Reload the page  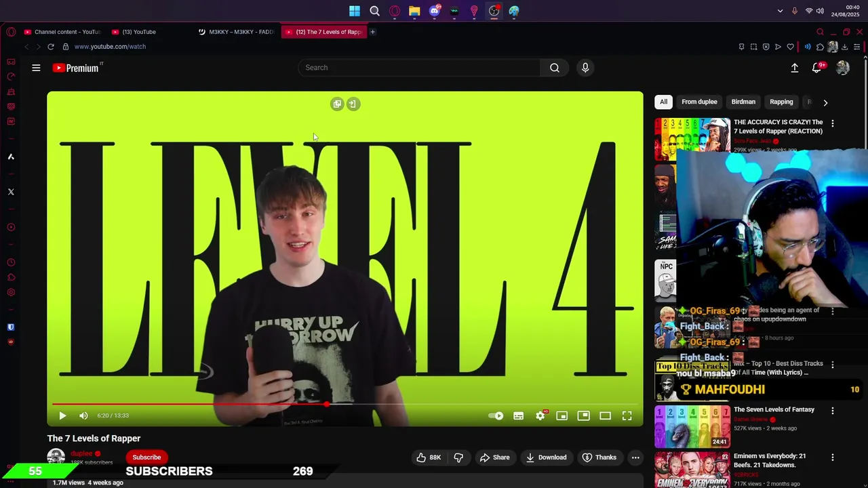click(50, 47)
